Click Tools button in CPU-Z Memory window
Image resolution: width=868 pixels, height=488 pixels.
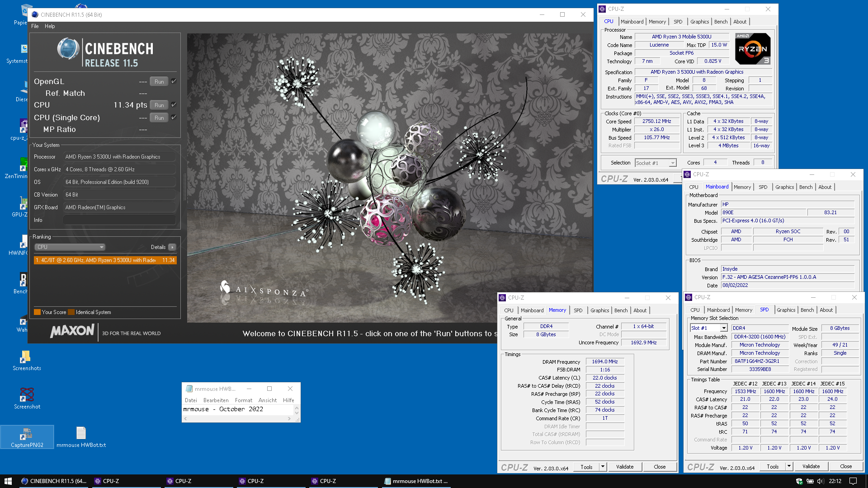tap(586, 467)
